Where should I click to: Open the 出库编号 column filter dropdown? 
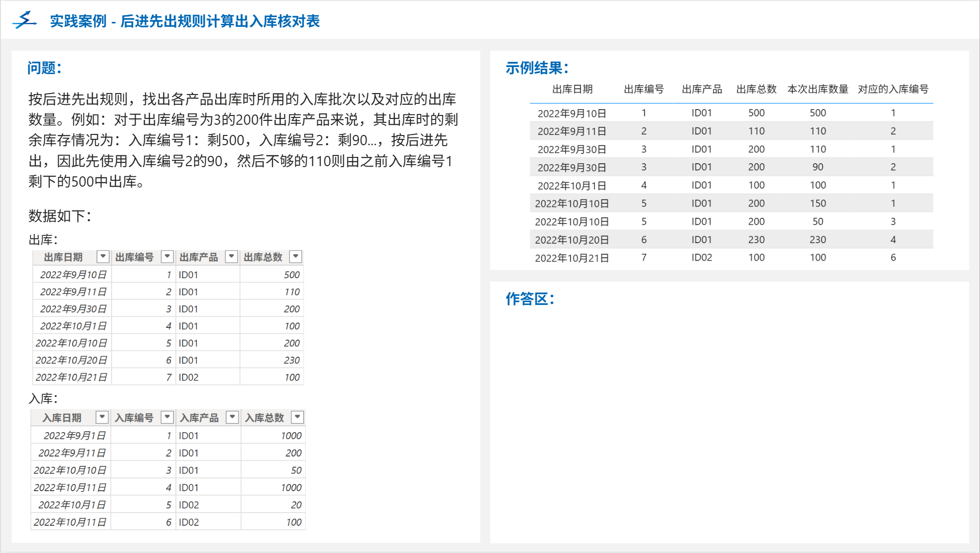click(167, 256)
